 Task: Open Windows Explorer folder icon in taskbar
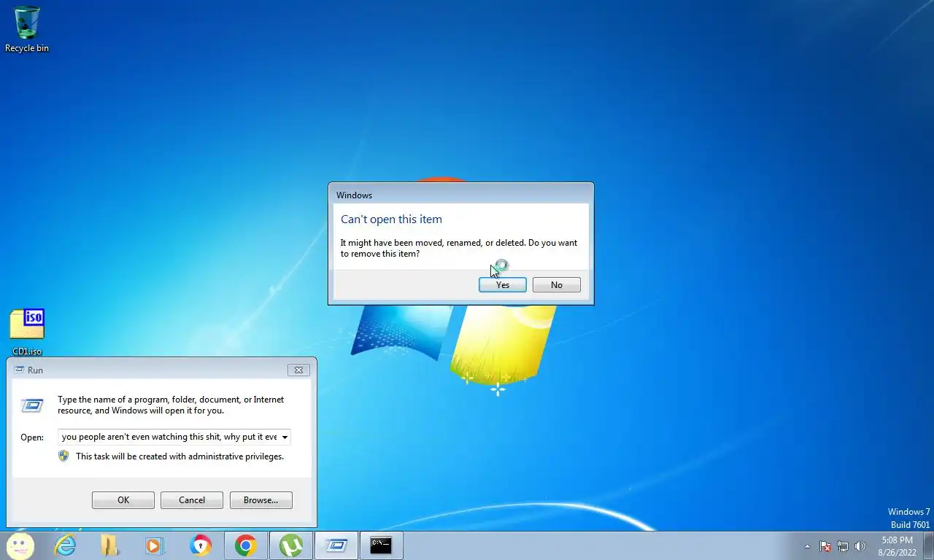point(109,545)
